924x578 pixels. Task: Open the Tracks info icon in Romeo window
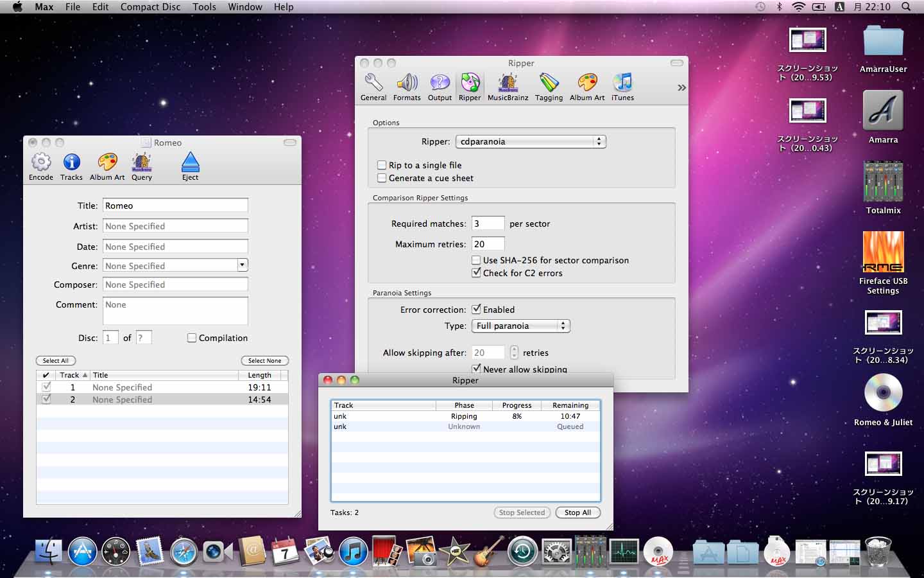[x=71, y=166]
